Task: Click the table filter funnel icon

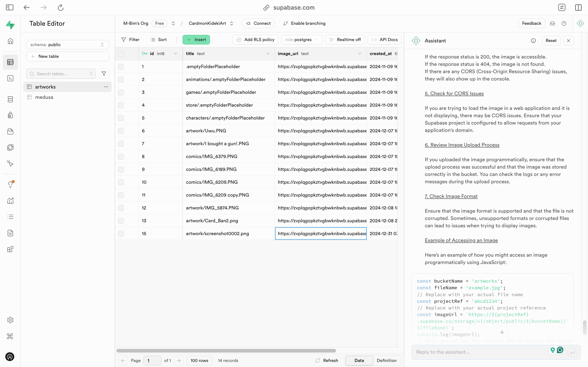Action: click(104, 74)
